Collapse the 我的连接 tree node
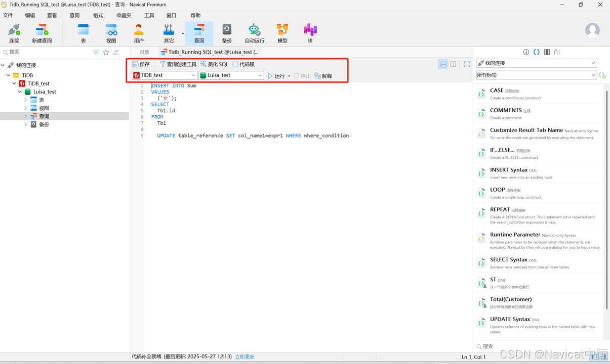 coord(3,65)
